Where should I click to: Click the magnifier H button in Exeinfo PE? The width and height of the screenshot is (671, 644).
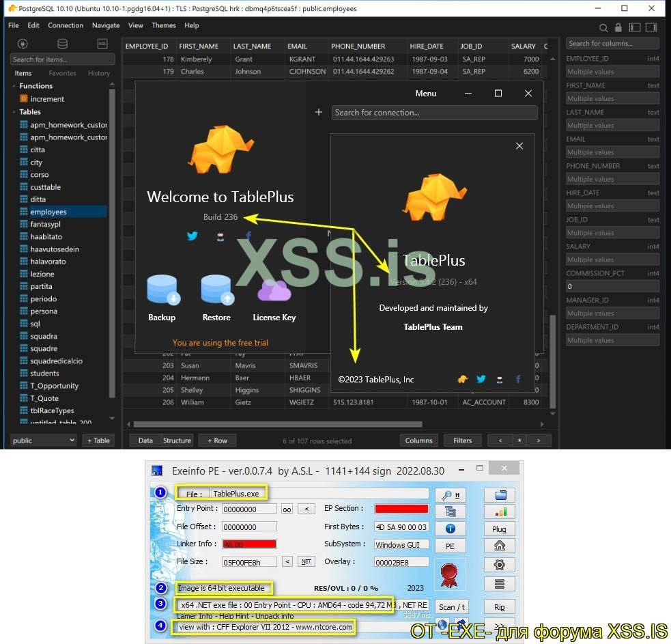click(x=451, y=495)
